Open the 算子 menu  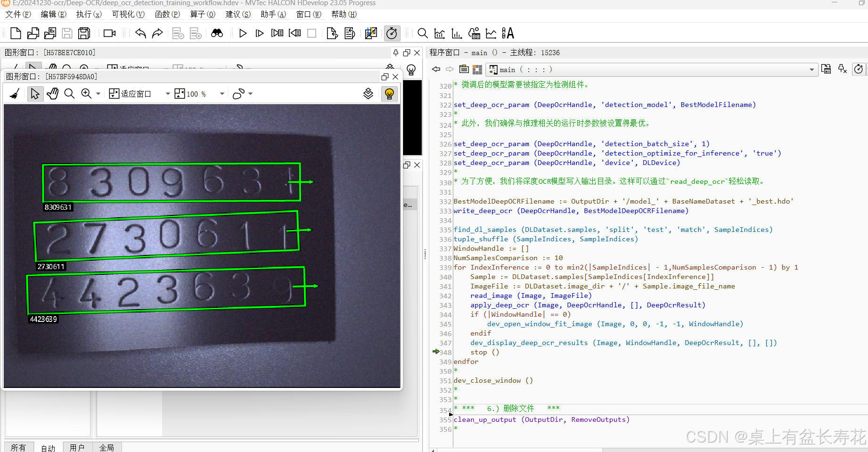click(x=202, y=15)
